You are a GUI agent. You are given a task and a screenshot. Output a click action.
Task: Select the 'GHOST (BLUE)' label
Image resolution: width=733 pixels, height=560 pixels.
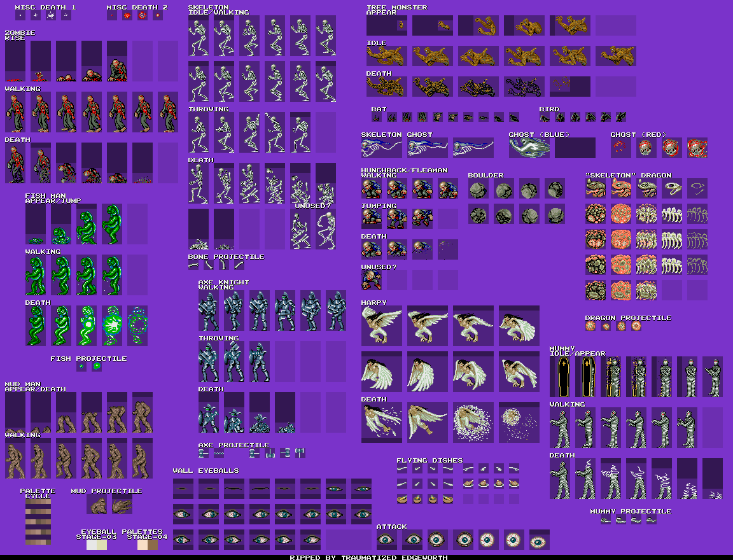[x=540, y=135]
